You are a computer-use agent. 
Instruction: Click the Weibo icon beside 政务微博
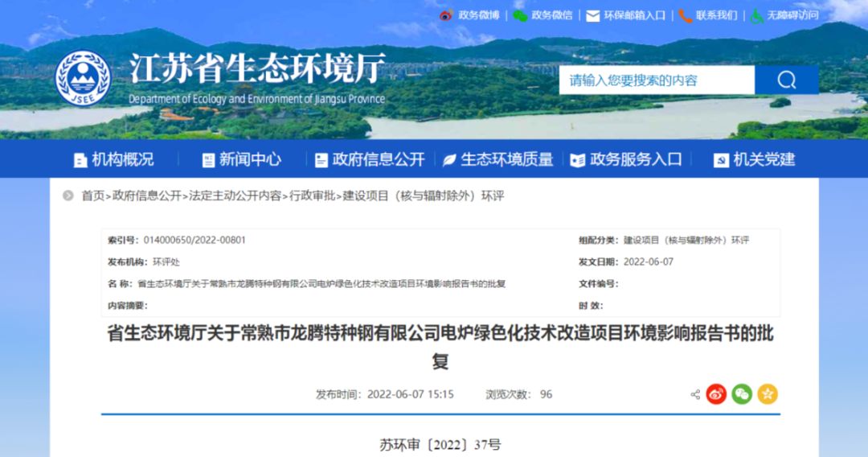(x=446, y=15)
